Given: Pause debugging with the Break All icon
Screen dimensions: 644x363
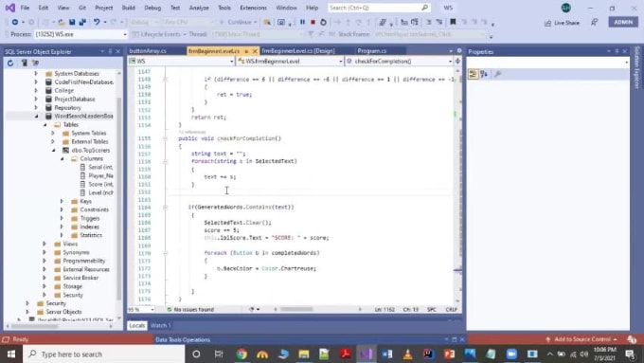Looking at the screenshot, I should tap(302, 22).
